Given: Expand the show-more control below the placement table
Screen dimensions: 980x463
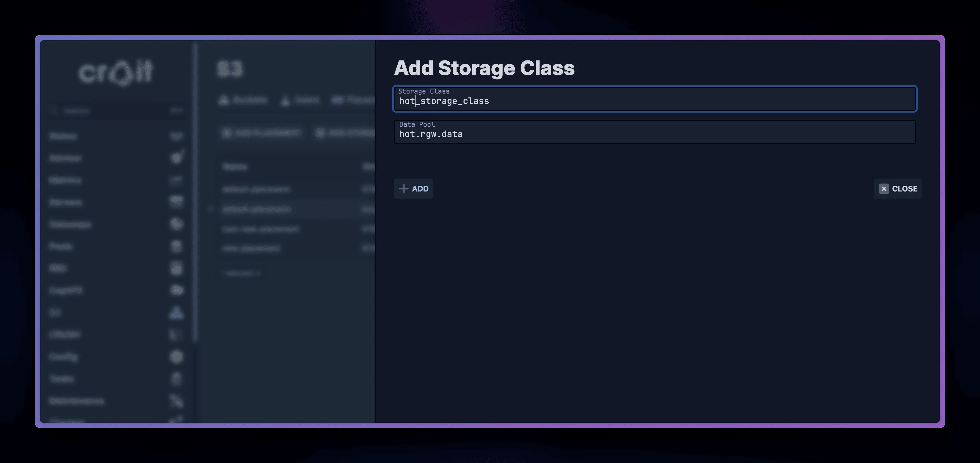Looking at the screenshot, I should (242, 273).
